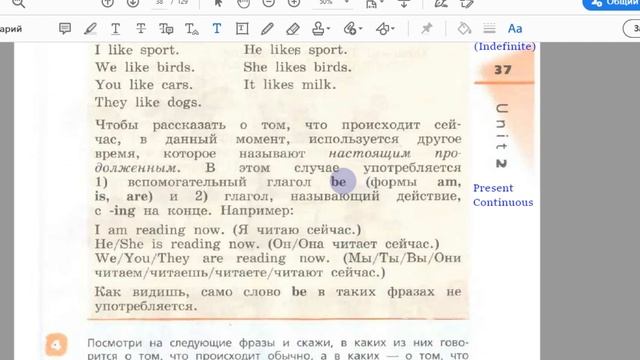Select the pencil drawing tool
640x360 pixels.
click(x=267, y=29)
